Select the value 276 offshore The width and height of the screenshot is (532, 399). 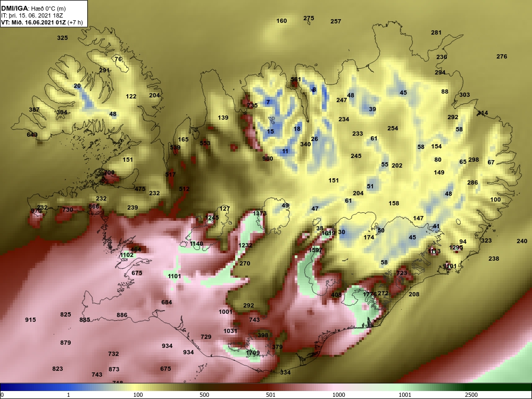click(x=502, y=57)
